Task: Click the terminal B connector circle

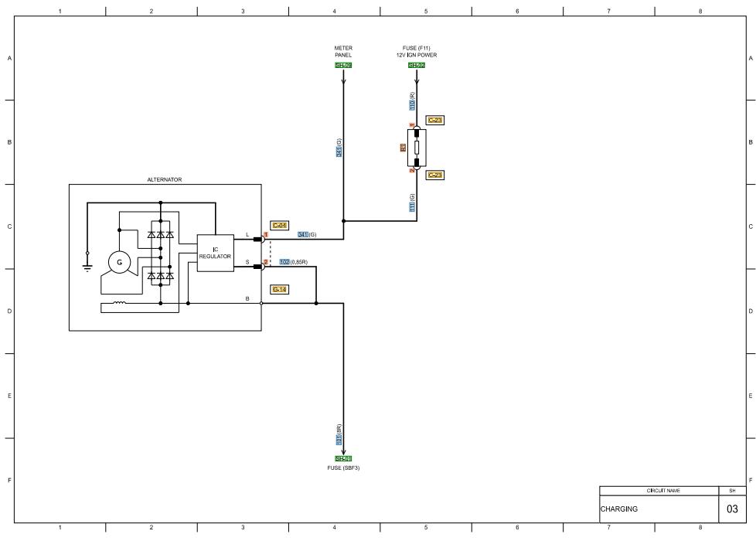Action: click(261, 304)
